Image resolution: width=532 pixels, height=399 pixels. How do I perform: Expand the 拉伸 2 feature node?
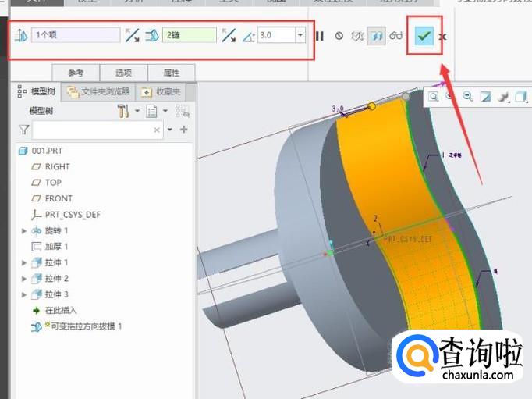[23, 279]
